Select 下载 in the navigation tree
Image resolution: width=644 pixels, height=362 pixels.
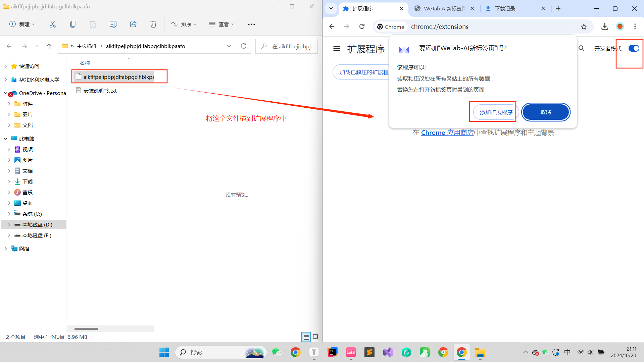point(27,182)
